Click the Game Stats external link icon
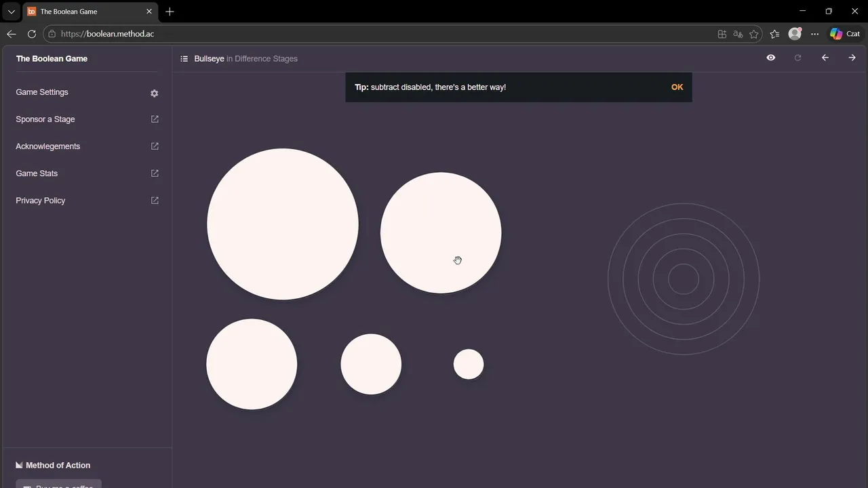This screenshot has width=868, height=488. pyautogui.click(x=155, y=174)
